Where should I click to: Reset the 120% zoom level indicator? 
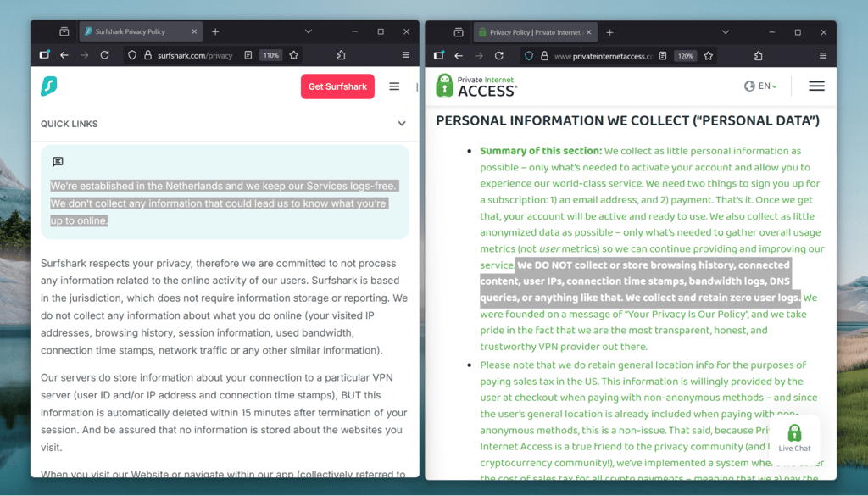tap(685, 55)
